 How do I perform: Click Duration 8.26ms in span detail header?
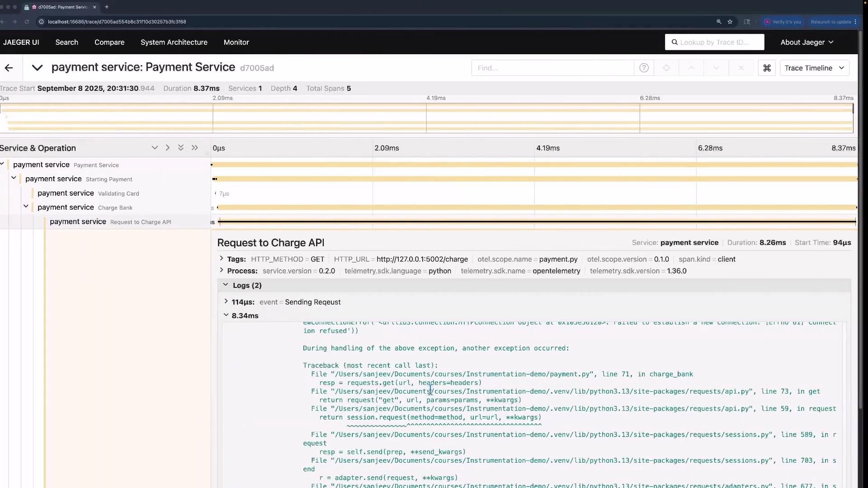point(757,243)
